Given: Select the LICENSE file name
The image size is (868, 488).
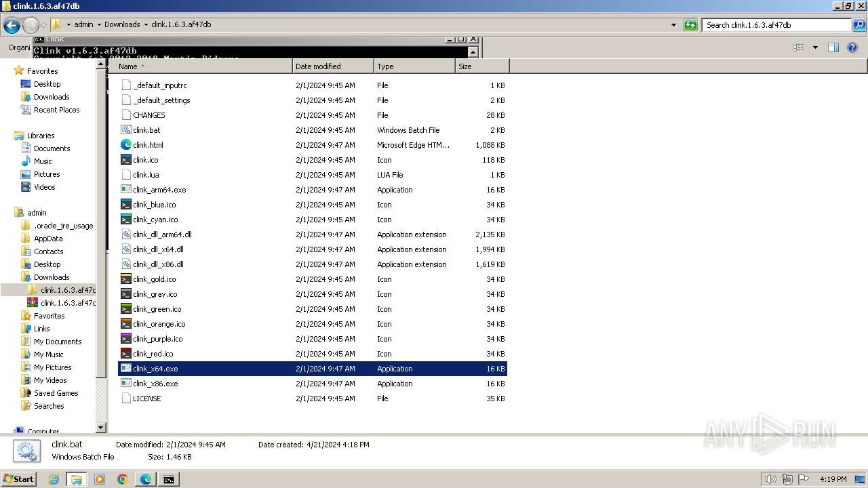Looking at the screenshot, I should pyautogui.click(x=147, y=399).
